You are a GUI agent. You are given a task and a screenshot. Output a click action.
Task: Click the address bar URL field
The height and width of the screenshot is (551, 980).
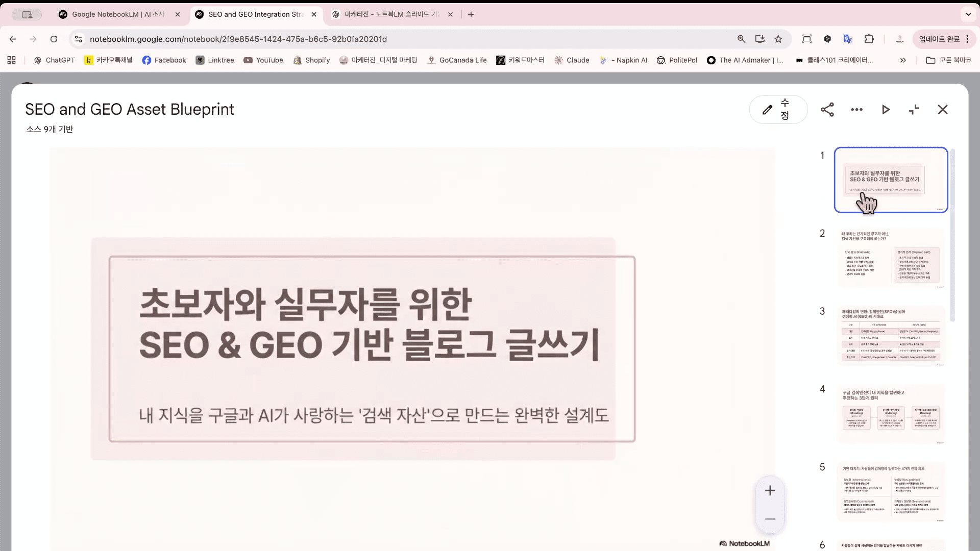coord(357,39)
